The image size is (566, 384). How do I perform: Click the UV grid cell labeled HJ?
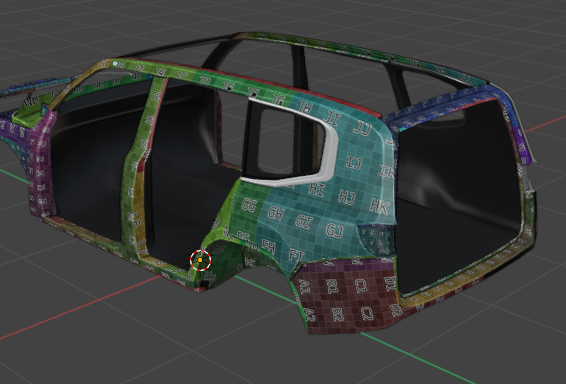(347, 197)
